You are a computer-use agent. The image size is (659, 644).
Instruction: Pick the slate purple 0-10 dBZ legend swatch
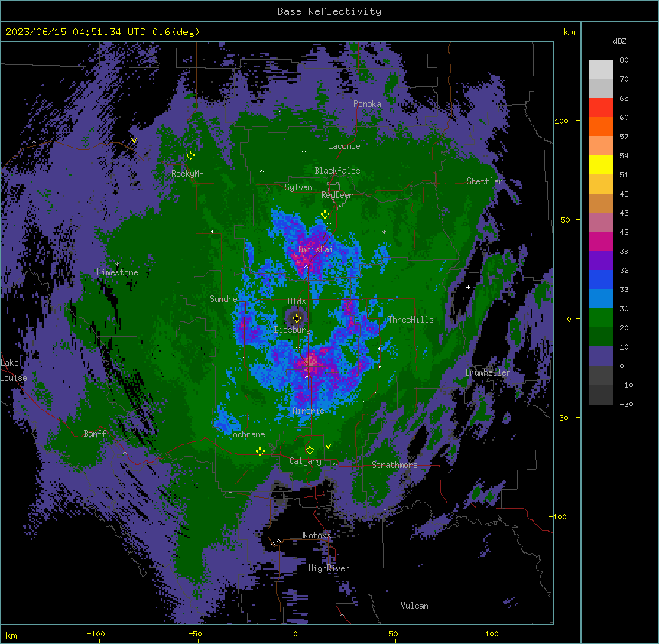601,356
